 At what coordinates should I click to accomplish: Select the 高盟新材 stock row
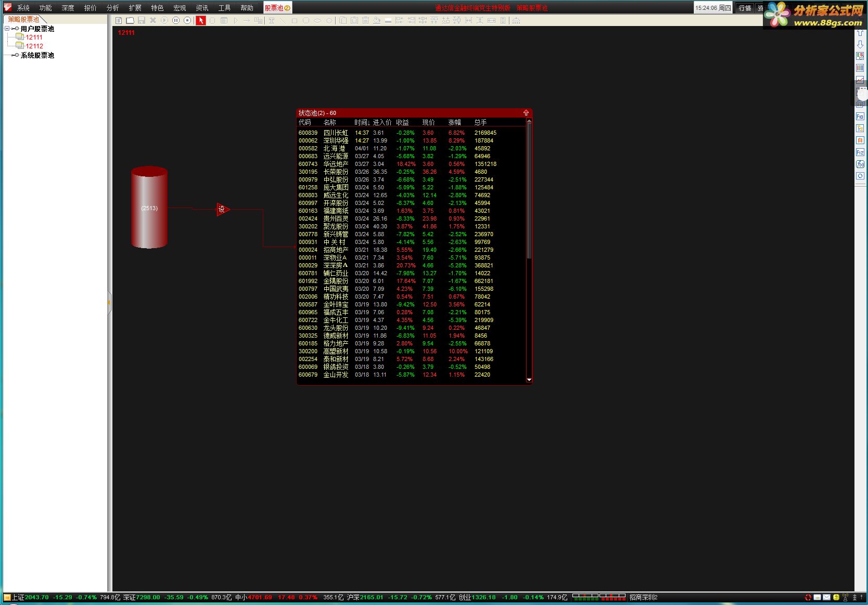411,351
